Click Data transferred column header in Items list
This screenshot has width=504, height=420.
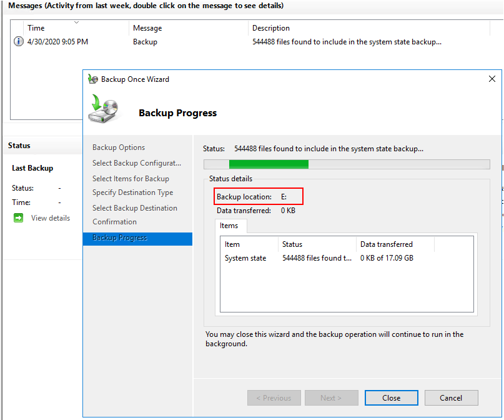(395, 244)
